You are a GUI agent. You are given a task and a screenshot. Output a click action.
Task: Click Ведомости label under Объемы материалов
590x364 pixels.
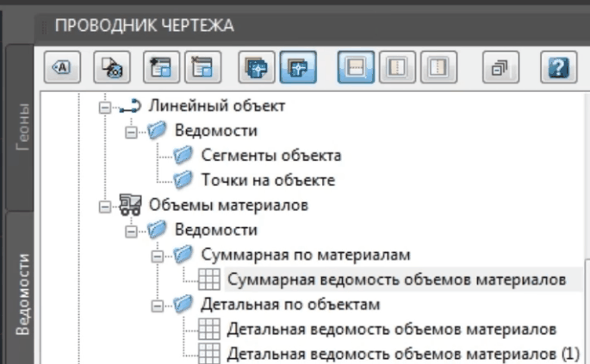point(216,230)
